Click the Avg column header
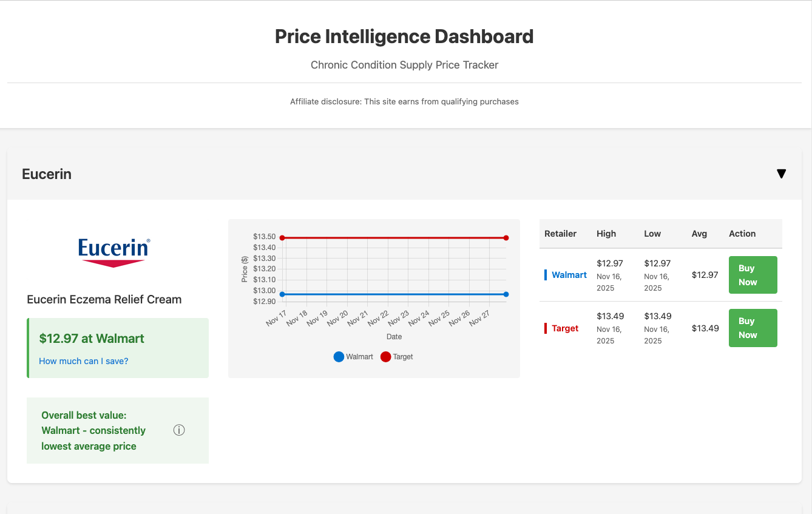Image resolution: width=812 pixels, height=514 pixels. pyautogui.click(x=699, y=234)
